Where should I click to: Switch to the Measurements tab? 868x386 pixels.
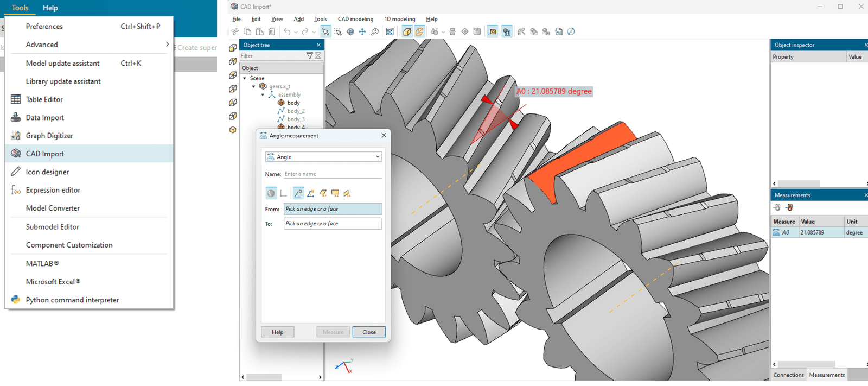(827, 375)
